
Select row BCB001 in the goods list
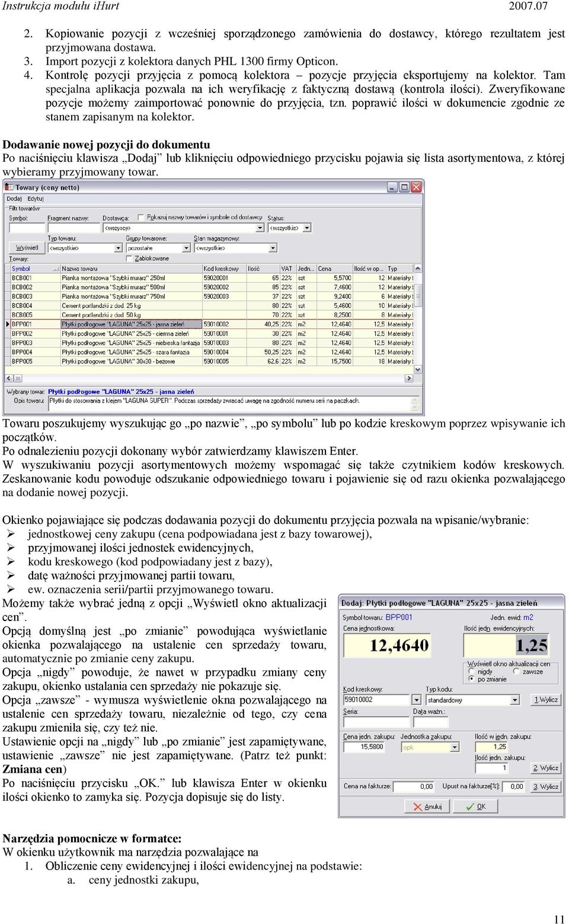(210, 278)
